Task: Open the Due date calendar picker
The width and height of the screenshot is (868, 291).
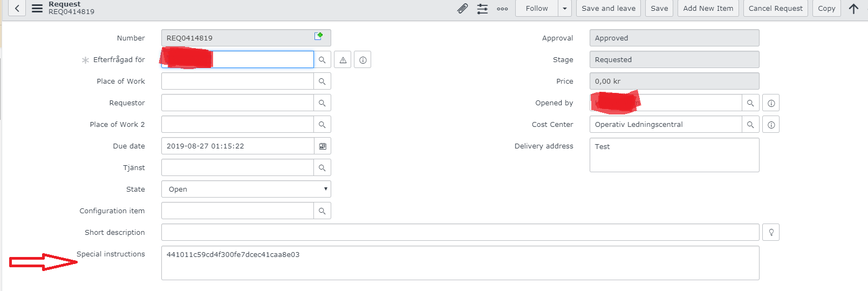Action: coord(323,146)
